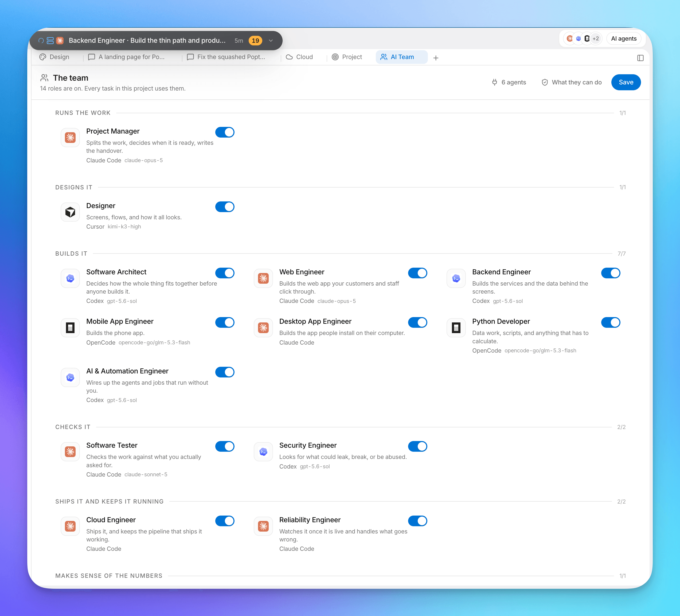Screen dimensions: 680x616
Task: Click the AI agents button
Action: [x=624, y=39]
